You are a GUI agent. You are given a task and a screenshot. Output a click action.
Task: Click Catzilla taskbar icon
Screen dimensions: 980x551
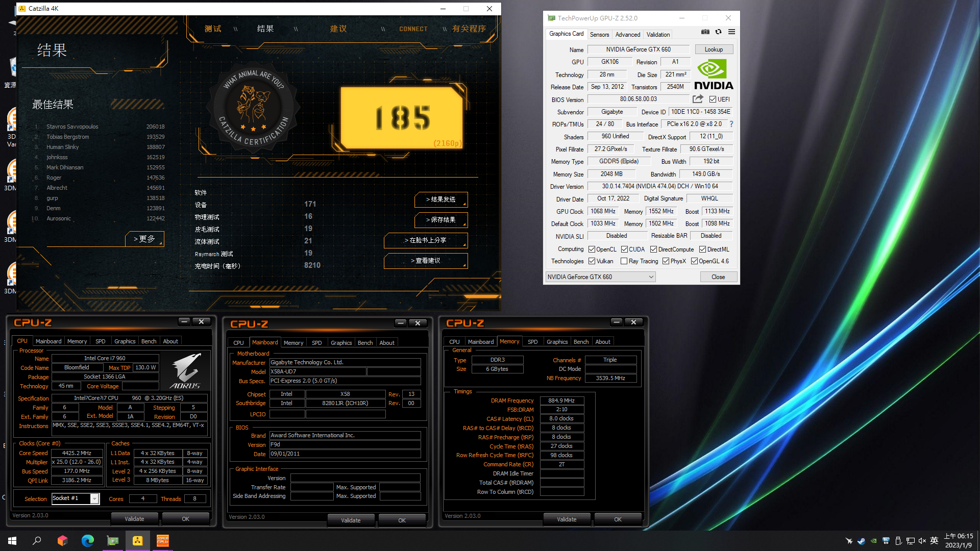pyautogui.click(x=137, y=541)
